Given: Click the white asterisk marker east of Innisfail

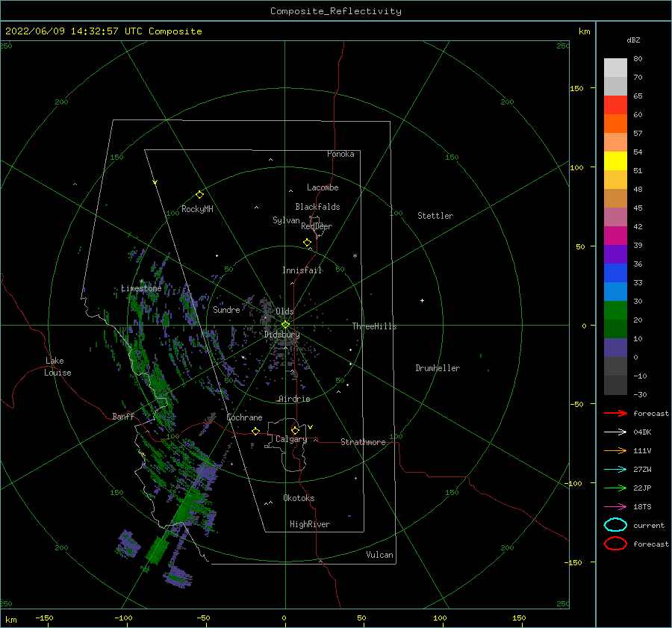Looking at the screenshot, I should click(355, 256).
